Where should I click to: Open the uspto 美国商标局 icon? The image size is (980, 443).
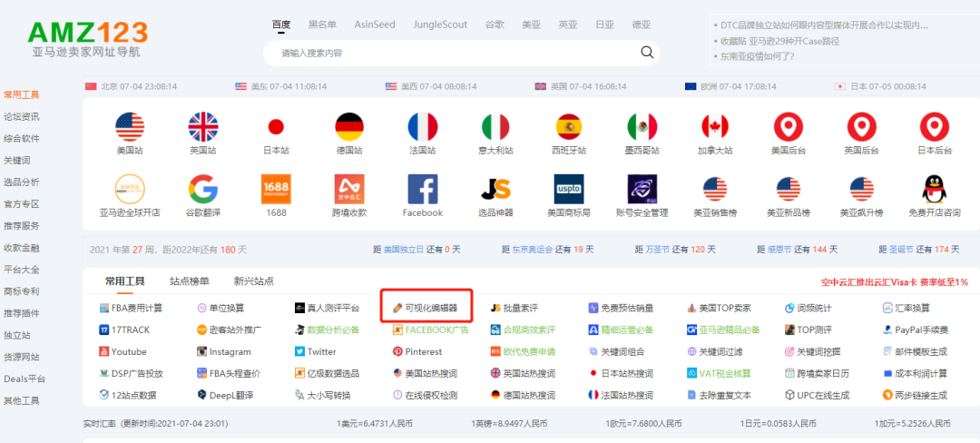tap(569, 189)
